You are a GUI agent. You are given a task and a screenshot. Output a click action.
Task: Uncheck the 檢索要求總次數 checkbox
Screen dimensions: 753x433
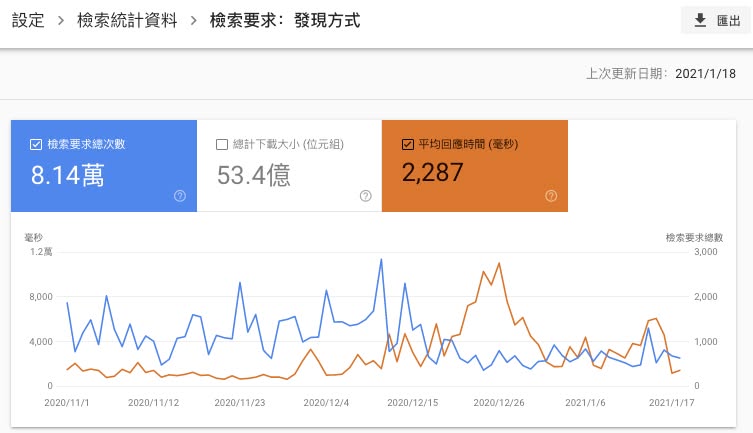coord(36,144)
